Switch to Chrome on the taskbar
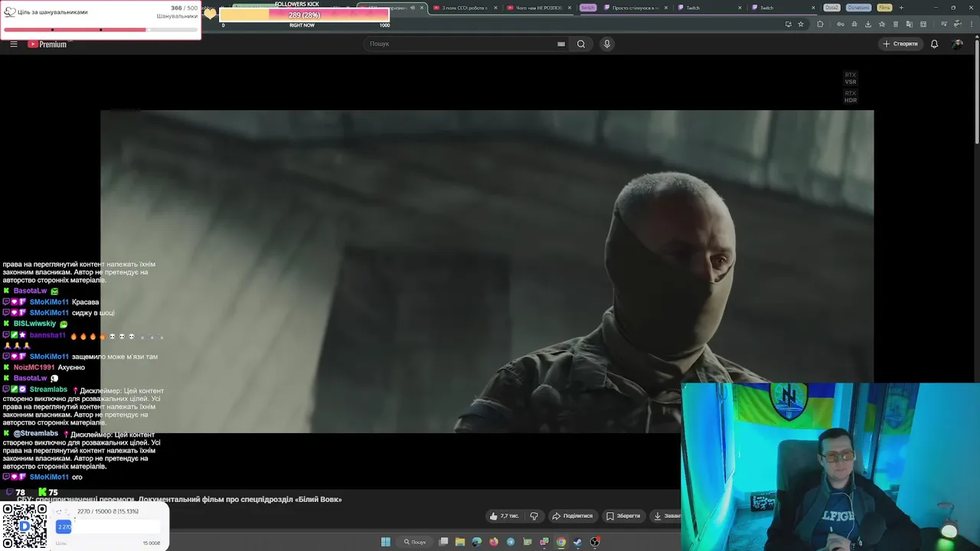980x551 pixels. click(561, 542)
